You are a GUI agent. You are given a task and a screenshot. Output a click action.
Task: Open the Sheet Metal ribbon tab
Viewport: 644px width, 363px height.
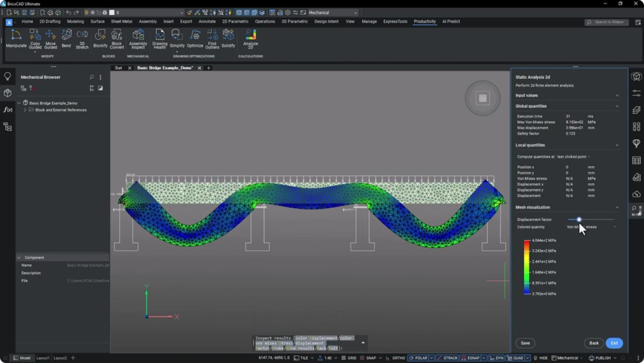[121, 21]
